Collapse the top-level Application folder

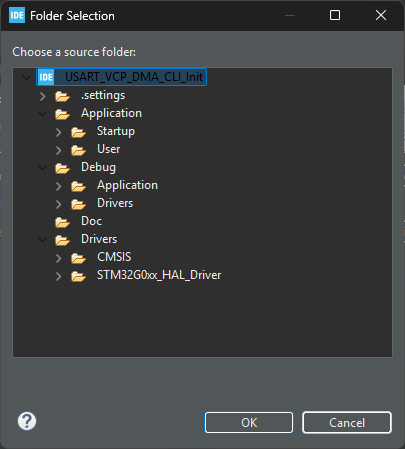click(42, 114)
